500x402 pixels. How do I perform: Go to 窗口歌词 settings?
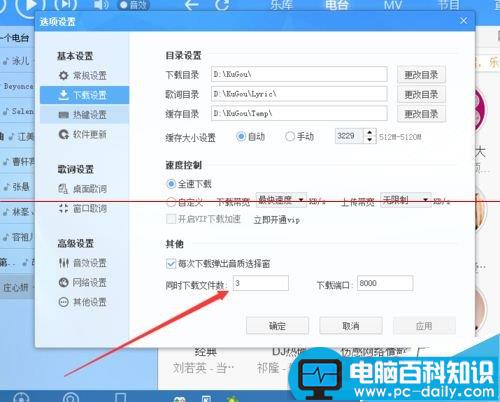coord(83,209)
